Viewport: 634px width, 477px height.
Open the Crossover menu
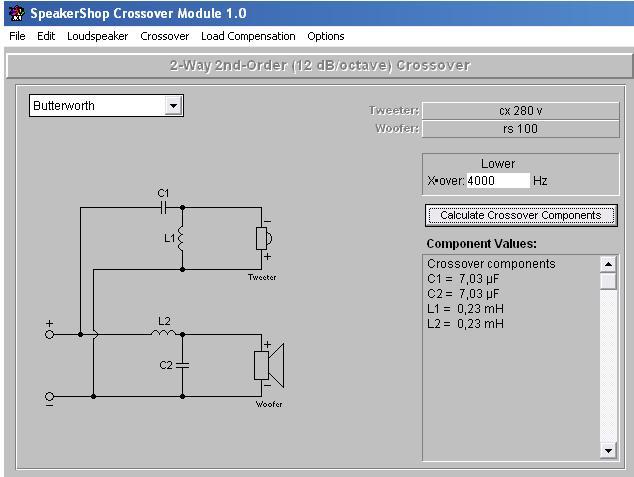[165, 36]
